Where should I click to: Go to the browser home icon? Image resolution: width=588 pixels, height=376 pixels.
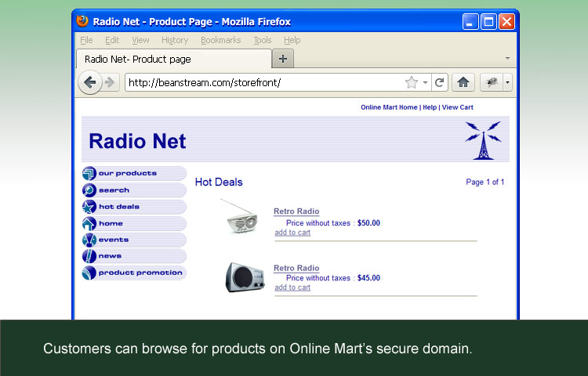pyautogui.click(x=463, y=82)
